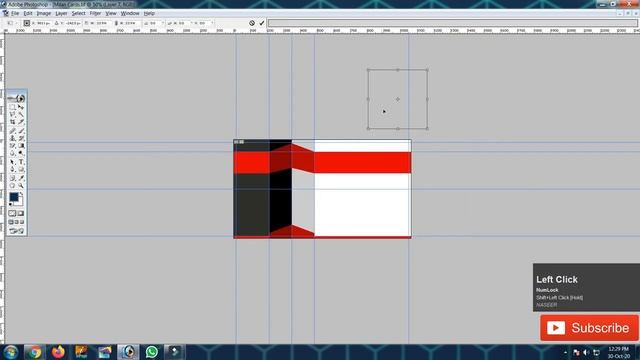The height and width of the screenshot is (360, 640).
Task: Open the Layer menu
Action: 61,13
